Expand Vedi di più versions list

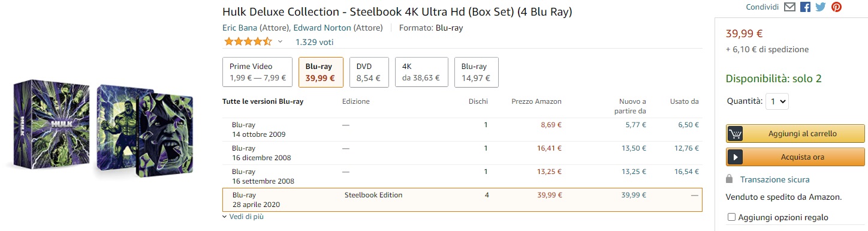[x=243, y=217]
